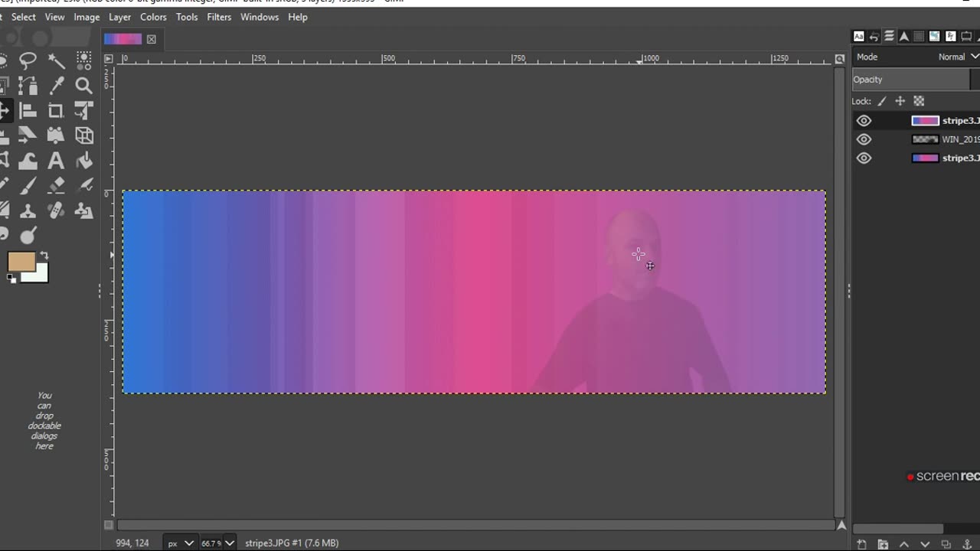Swap foreground and background colors

point(44,256)
